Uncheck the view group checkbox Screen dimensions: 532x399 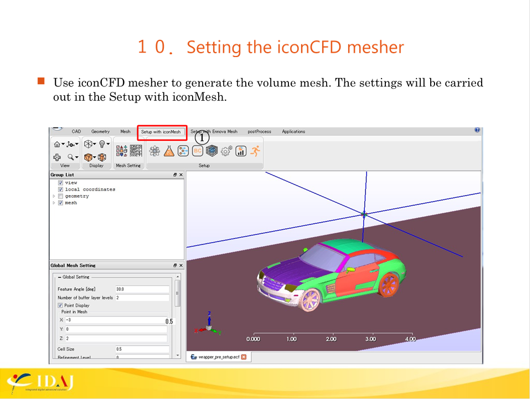pos(60,182)
